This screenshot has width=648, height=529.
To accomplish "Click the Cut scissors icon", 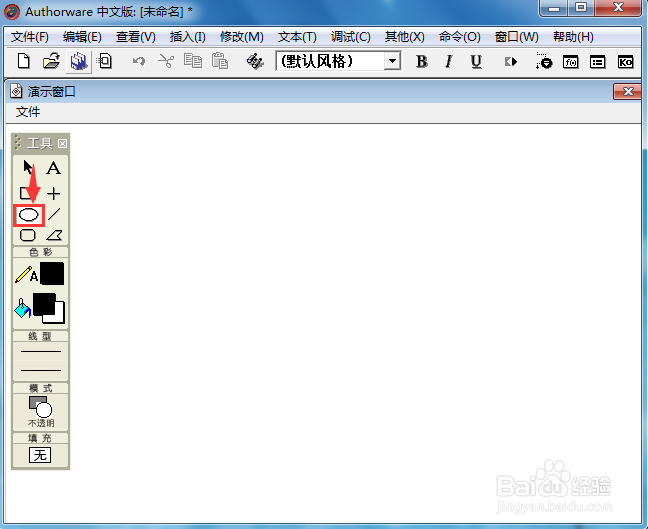I will click(x=166, y=62).
